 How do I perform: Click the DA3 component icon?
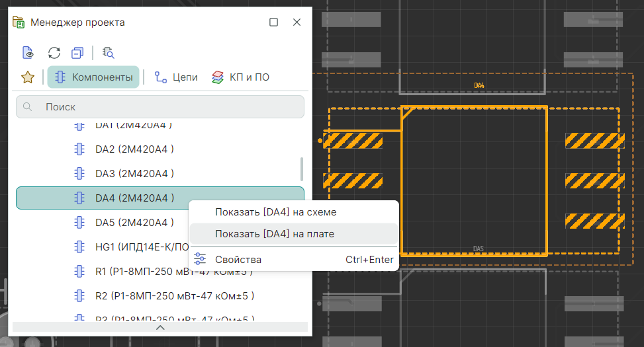[79, 174]
